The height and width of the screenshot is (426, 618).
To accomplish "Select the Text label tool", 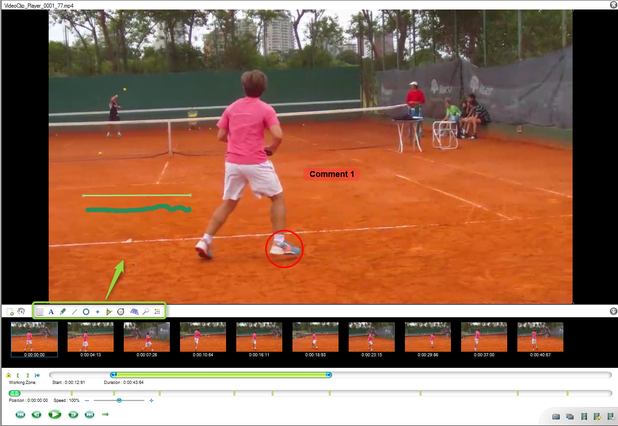I will [x=51, y=312].
